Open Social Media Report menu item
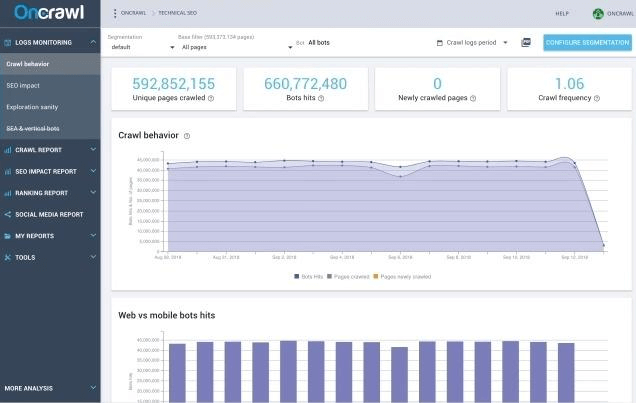Screen dimensions: 636x403 coord(50,214)
